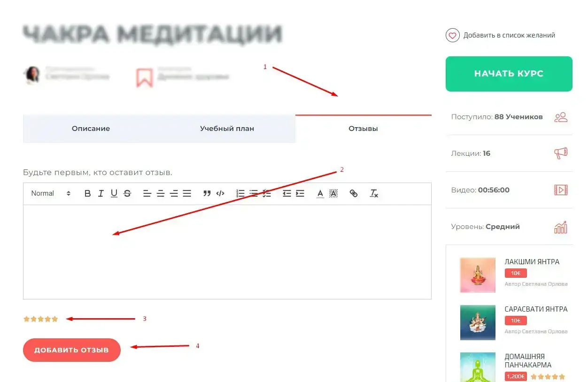Switch to the Описание tab
The image size is (588, 382).
coord(91,129)
